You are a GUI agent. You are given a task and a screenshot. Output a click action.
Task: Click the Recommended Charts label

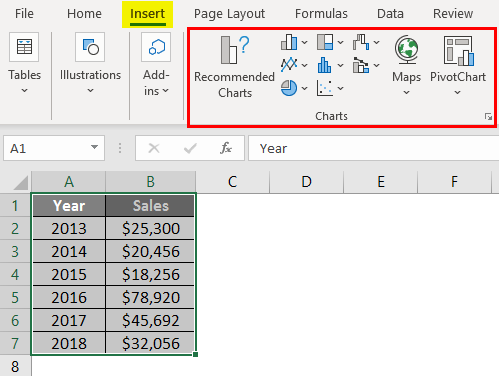click(235, 85)
